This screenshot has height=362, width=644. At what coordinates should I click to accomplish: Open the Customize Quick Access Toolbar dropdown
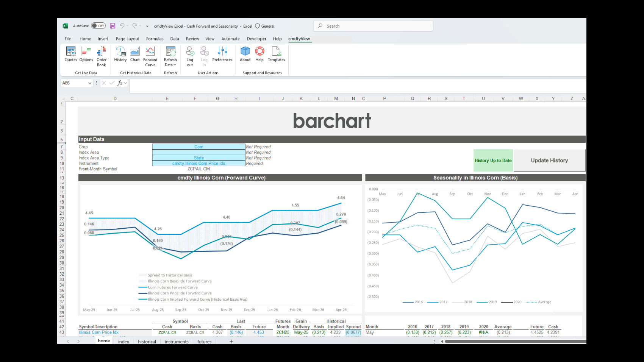[147, 26]
